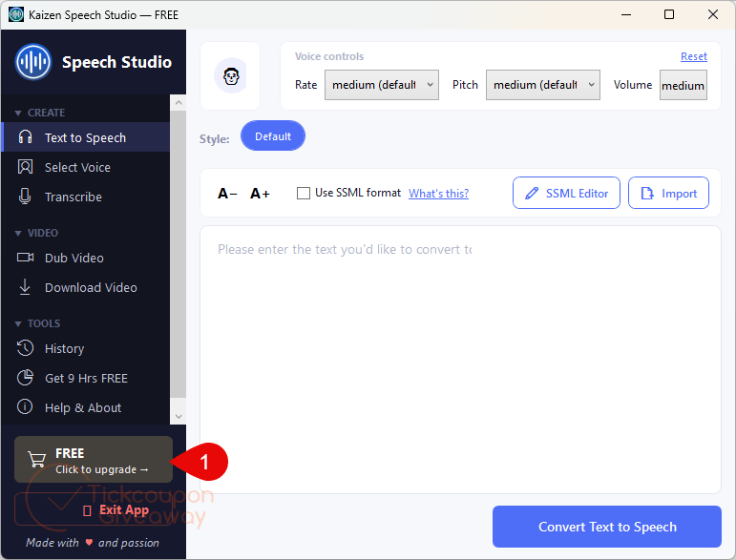This screenshot has width=736, height=560.
Task: Click the Exit App button
Action: click(x=94, y=509)
